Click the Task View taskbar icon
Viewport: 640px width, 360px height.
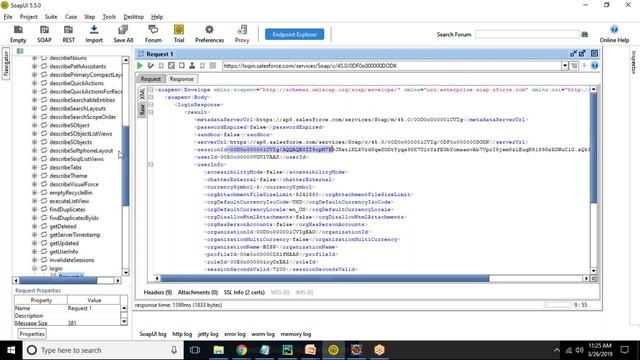point(195,350)
